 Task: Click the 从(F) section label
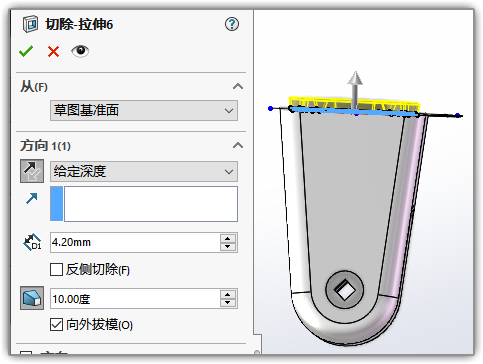pos(34,87)
